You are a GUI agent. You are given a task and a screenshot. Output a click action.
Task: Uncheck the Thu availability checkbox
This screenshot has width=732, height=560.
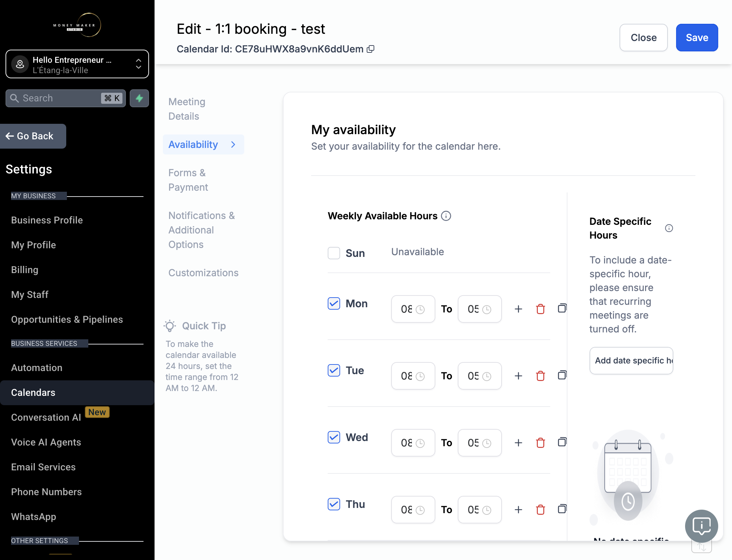coord(334,504)
